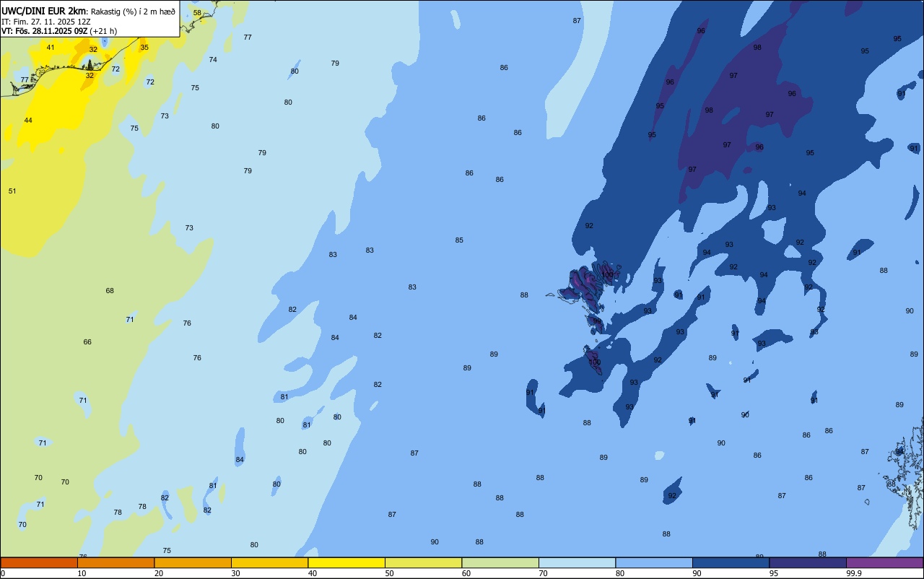This screenshot has width=924, height=579.
Task: Click the humidity value 66 on map
Action: pos(87,342)
